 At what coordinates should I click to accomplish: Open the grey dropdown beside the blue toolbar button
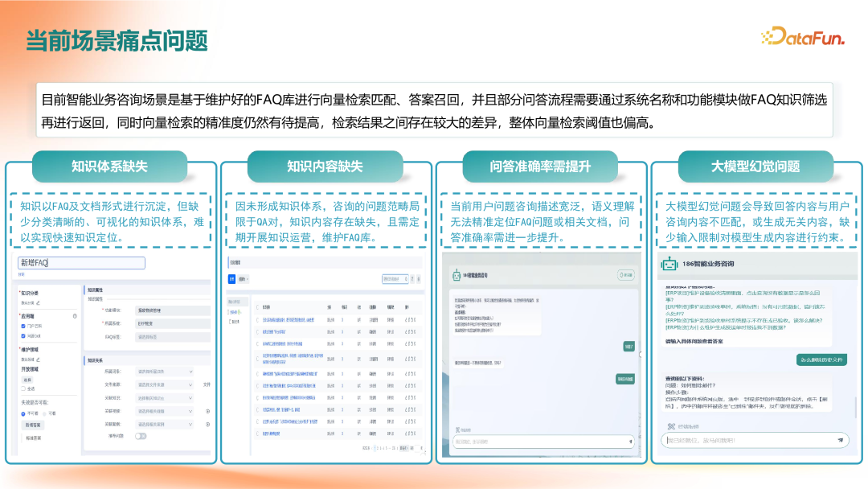[243, 279]
